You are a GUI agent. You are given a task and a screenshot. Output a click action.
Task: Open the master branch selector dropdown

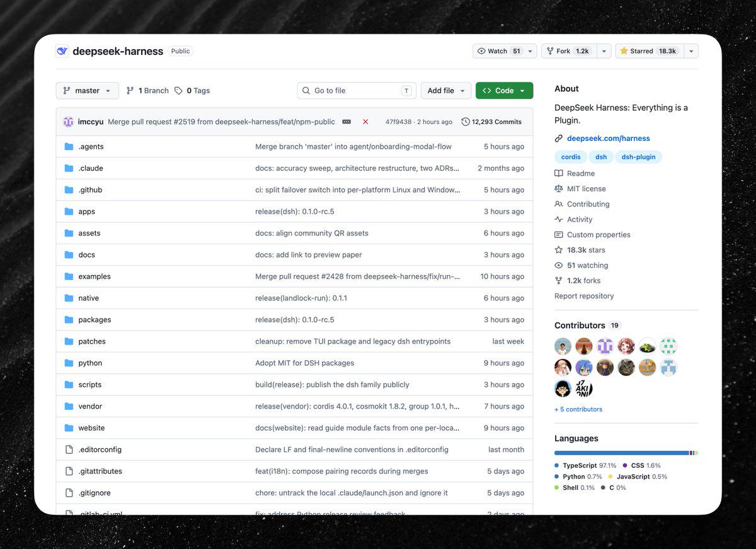point(87,91)
